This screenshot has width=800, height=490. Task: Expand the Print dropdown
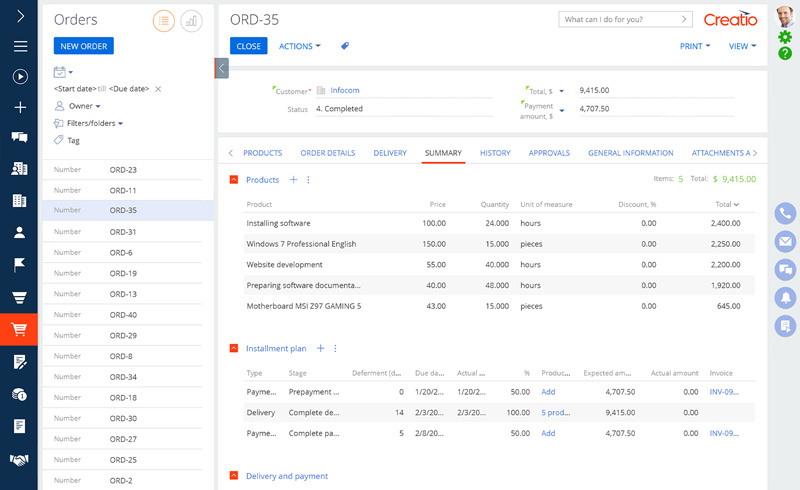[694, 46]
